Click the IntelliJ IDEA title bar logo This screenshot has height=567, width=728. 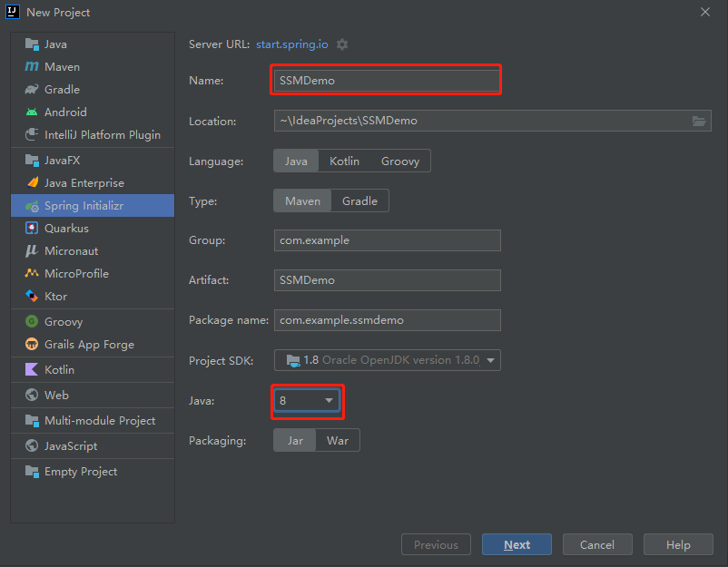click(13, 12)
